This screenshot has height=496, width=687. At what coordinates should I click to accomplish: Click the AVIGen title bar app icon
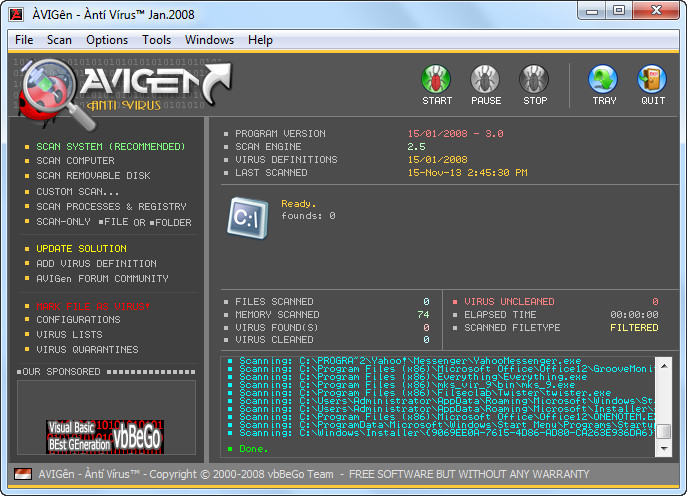(x=17, y=14)
